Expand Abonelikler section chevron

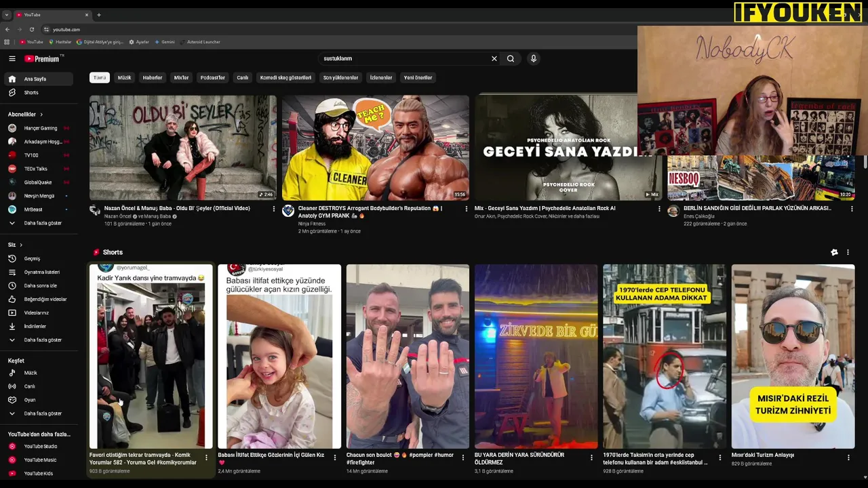(41, 115)
